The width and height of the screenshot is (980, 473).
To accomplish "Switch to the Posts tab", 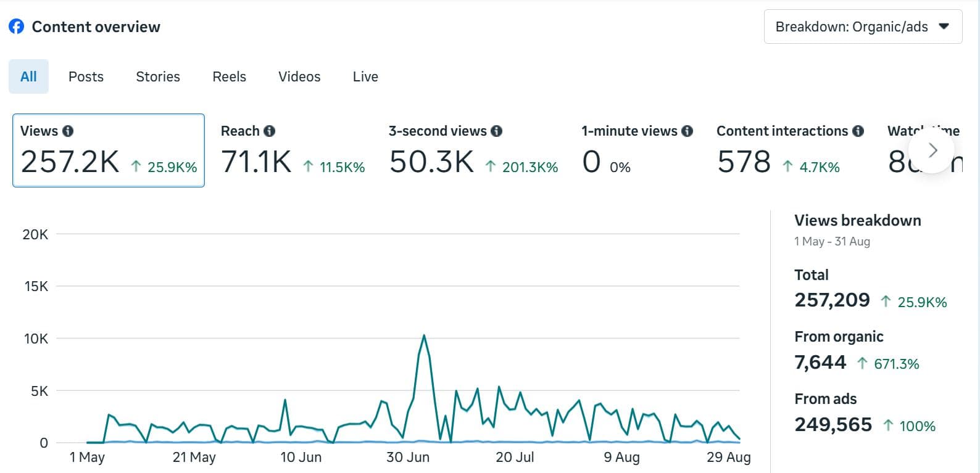I will tap(86, 76).
